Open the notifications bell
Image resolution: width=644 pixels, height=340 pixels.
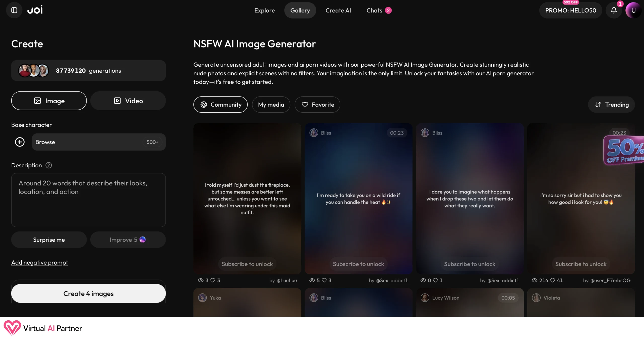614,10
